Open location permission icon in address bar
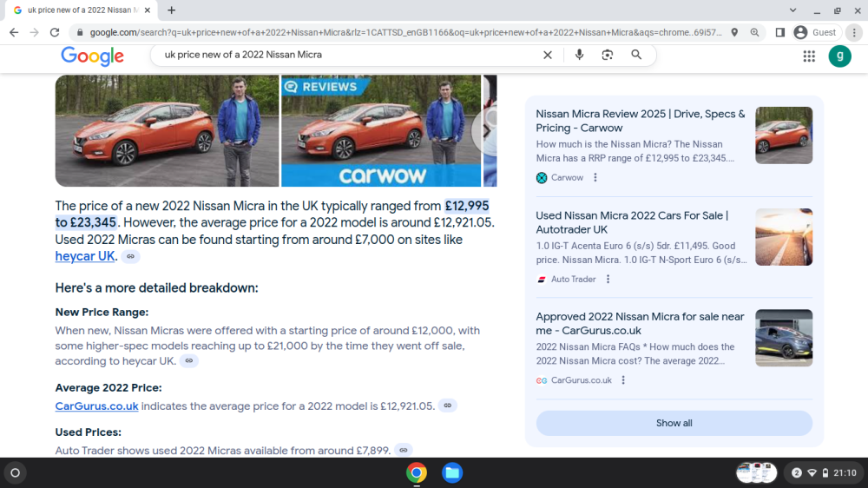 point(734,33)
